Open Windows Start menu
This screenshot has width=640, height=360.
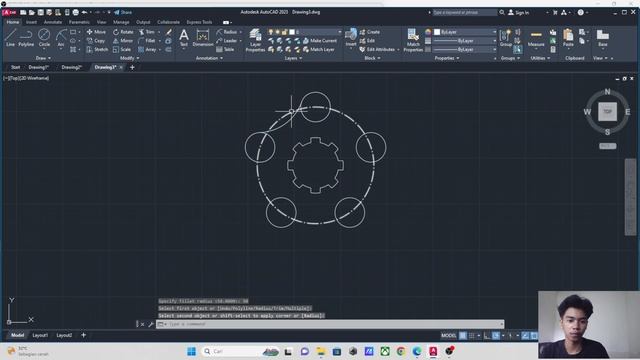191,351
